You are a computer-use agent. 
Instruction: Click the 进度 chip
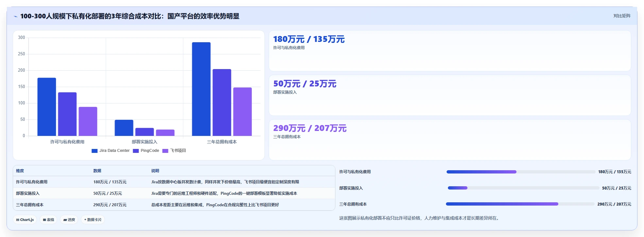coord(69,220)
